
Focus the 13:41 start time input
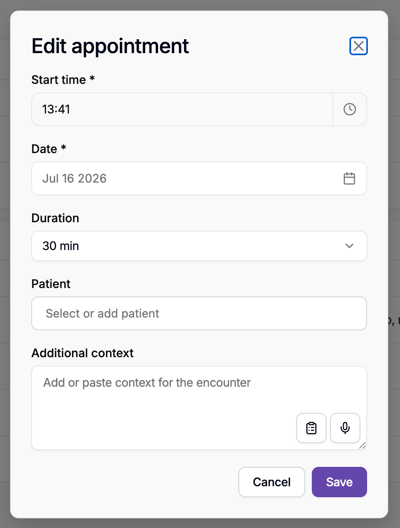182,109
